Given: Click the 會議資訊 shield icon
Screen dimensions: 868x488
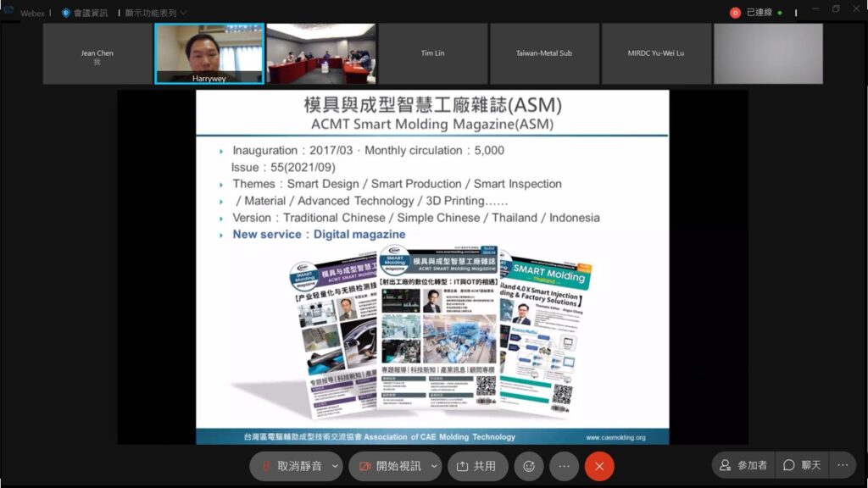Looking at the screenshot, I should (66, 13).
